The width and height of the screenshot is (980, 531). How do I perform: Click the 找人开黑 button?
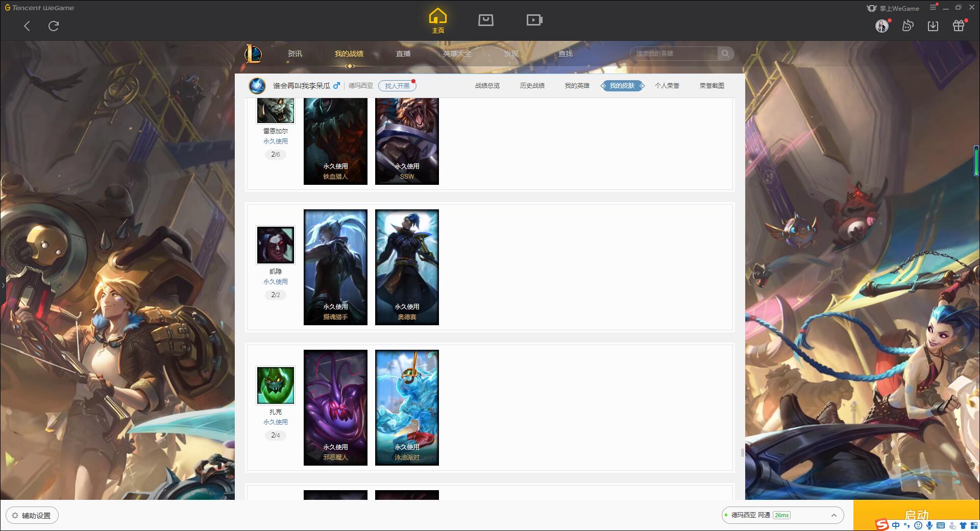(397, 86)
